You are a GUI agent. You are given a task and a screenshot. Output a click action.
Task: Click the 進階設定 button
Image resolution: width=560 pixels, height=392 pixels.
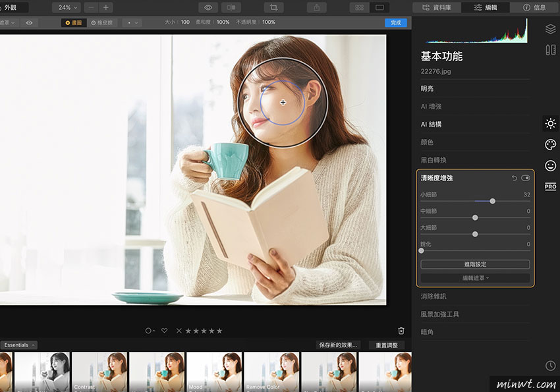(x=475, y=264)
